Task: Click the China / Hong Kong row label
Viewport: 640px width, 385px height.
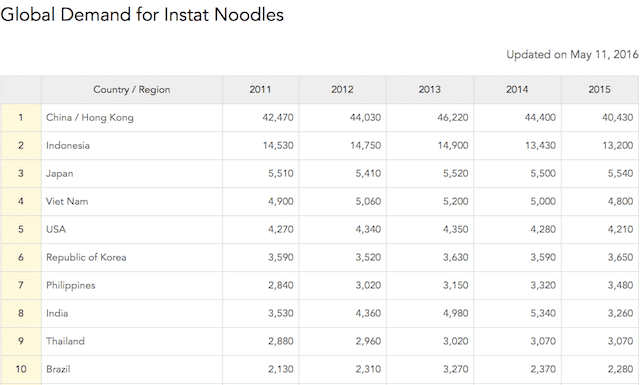Action: (90, 118)
